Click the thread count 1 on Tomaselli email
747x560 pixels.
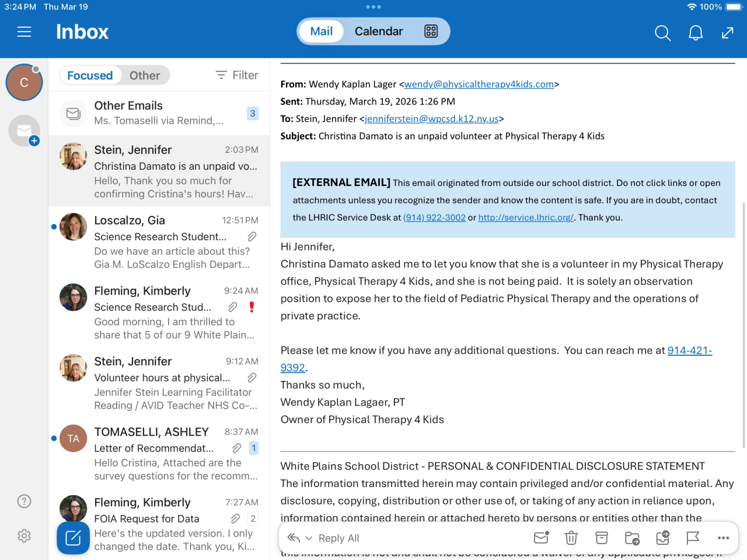tap(254, 448)
